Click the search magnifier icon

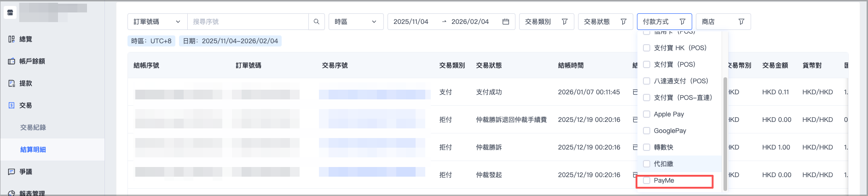coord(316,22)
